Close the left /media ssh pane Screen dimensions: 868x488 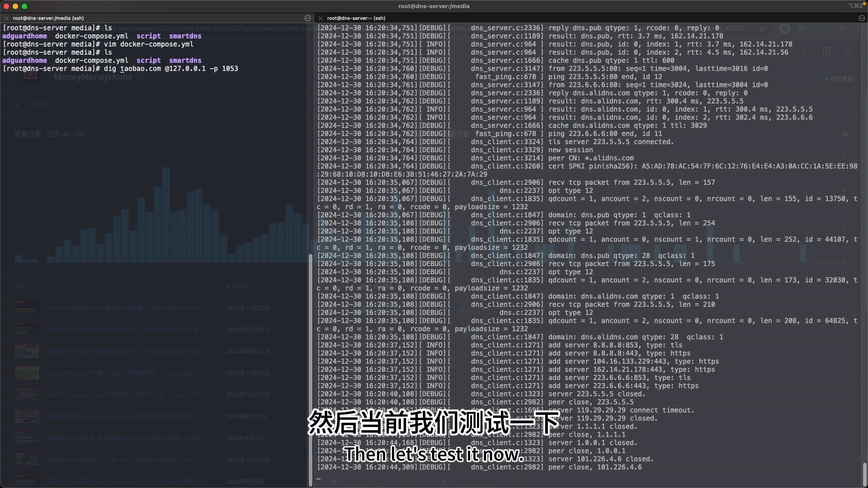coord(6,18)
